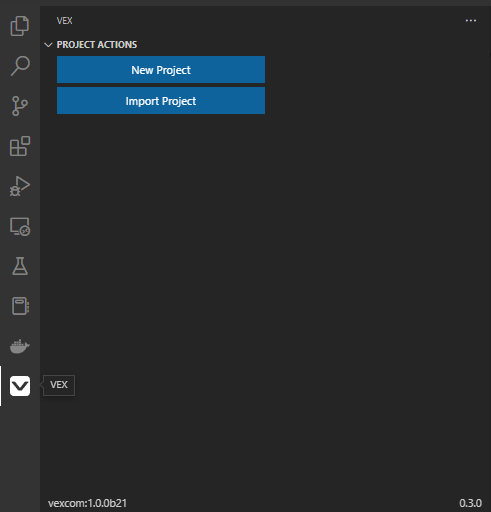Open the Docker whale view
This screenshot has width=491, height=512.
point(20,346)
